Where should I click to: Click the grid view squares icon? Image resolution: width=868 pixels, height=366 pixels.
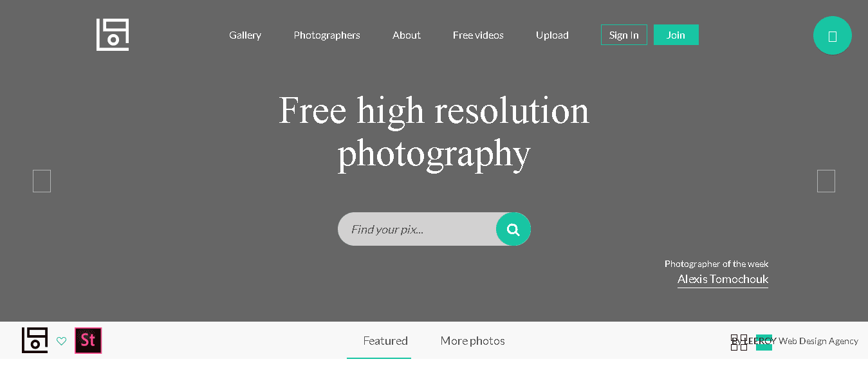739,342
